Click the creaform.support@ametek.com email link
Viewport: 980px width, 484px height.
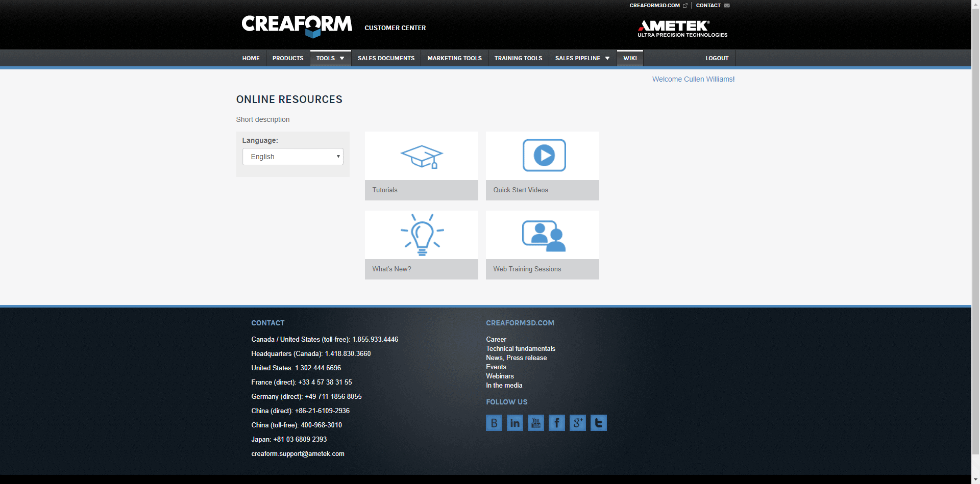click(298, 453)
